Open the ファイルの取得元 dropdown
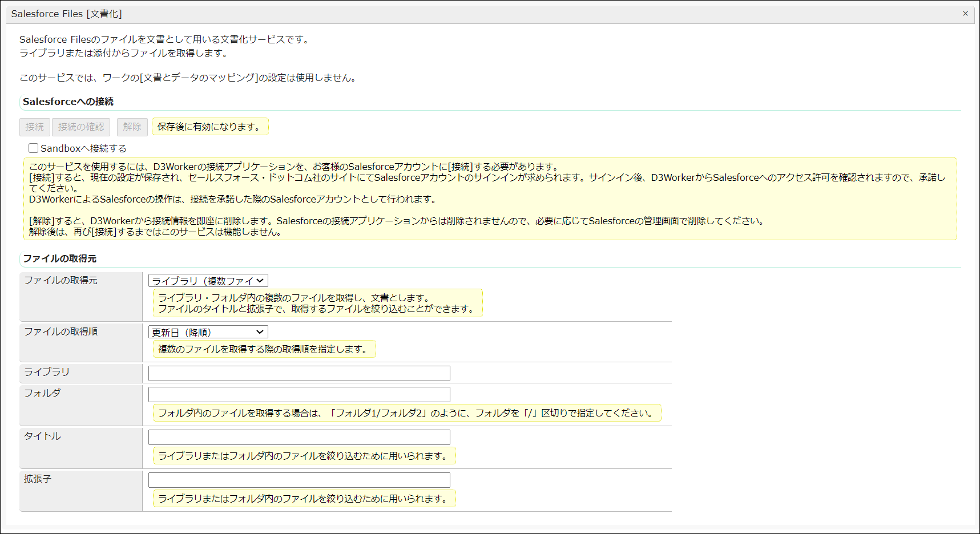 (x=208, y=280)
